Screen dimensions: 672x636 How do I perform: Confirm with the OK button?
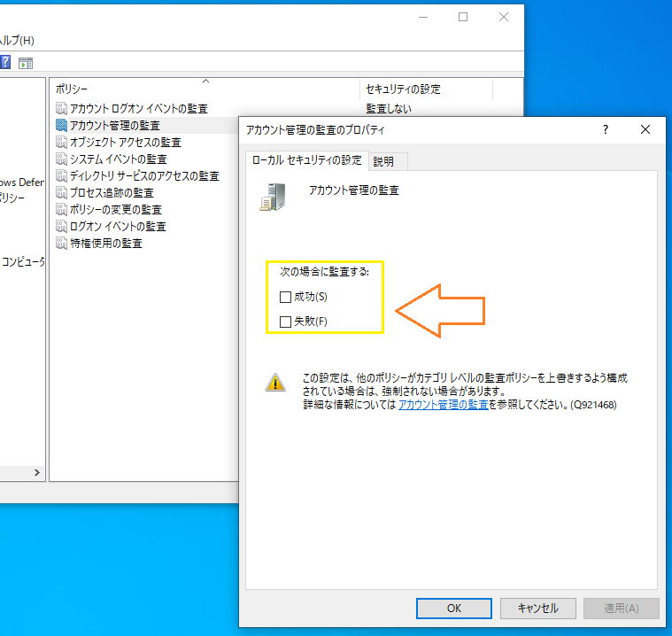tap(454, 609)
